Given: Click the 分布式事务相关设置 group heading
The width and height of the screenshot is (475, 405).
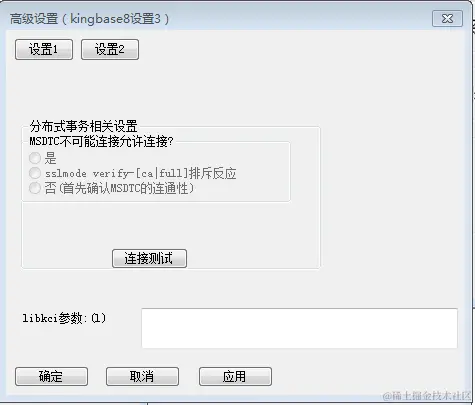Looking at the screenshot, I should tap(83, 126).
